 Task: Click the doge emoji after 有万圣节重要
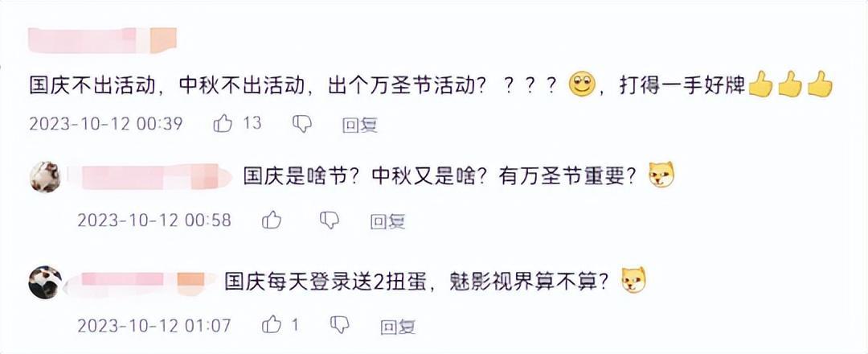pos(661,175)
